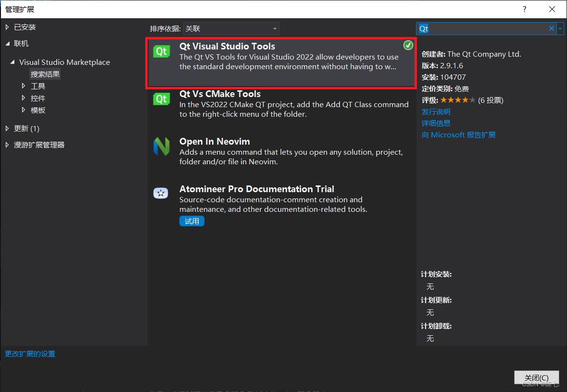Click the Add QT Class command description
Image resolution: width=567 pixels, height=392 pixels.
click(x=294, y=110)
